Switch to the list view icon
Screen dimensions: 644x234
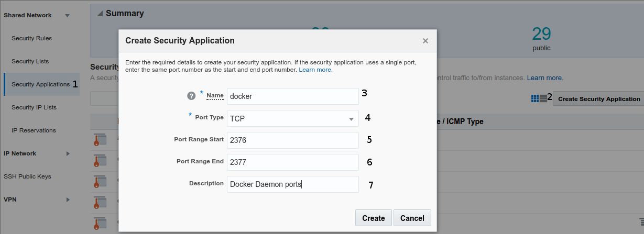(543, 98)
